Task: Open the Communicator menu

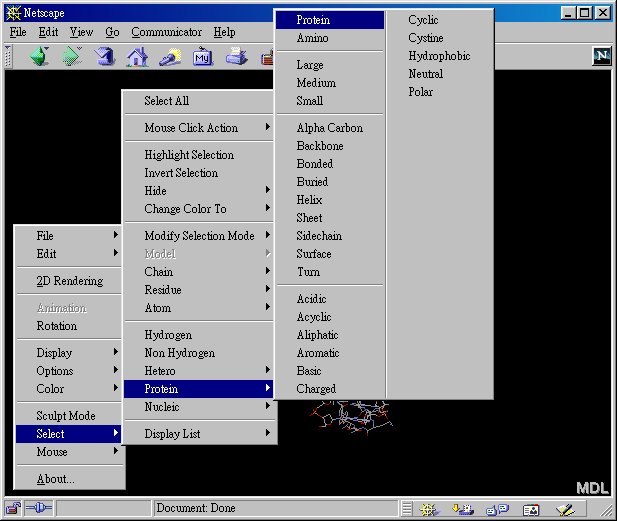Action: pos(166,32)
